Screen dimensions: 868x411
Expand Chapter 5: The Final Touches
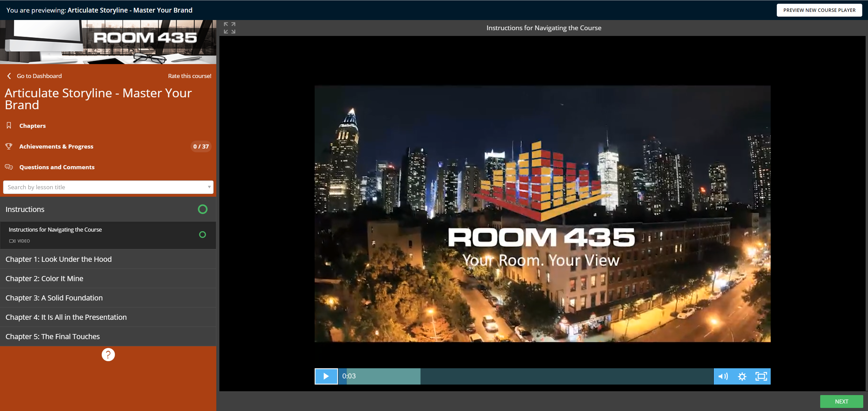[x=108, y=336]
